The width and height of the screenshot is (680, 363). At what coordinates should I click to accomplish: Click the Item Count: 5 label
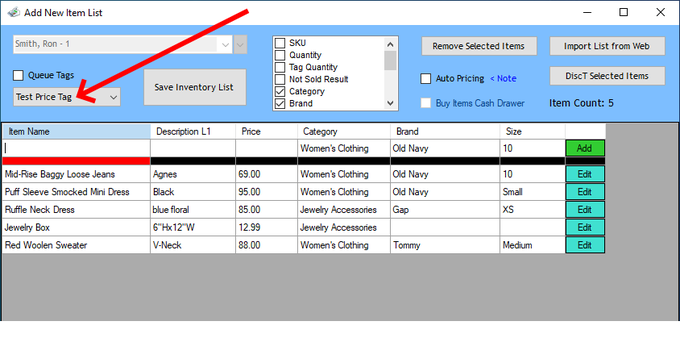point(581,103)
